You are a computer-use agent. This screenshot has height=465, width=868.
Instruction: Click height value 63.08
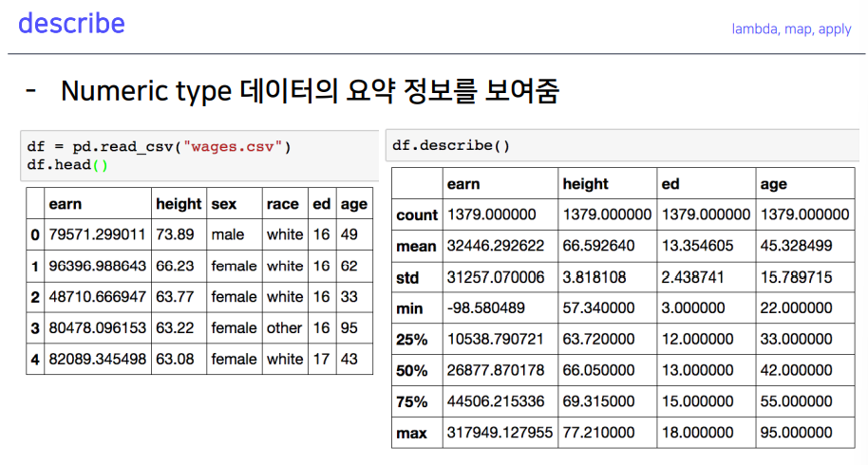pyautogui.click(x=175, y=359)
